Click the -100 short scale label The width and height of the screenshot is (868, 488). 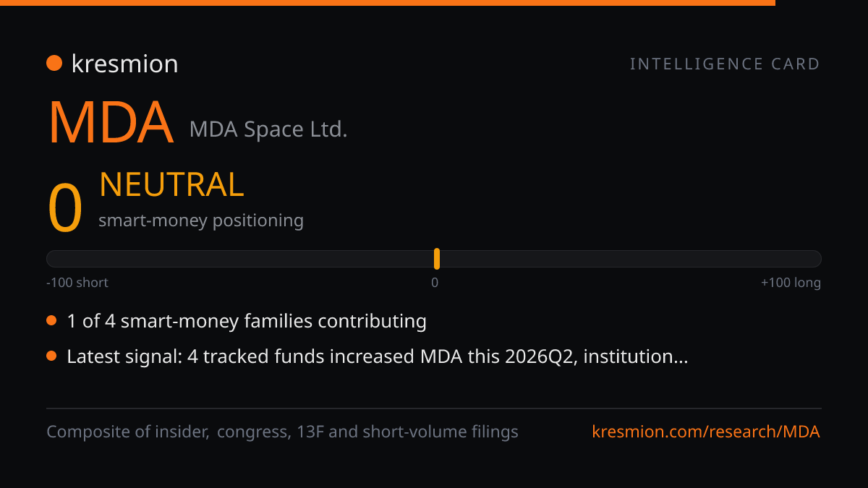77,283
